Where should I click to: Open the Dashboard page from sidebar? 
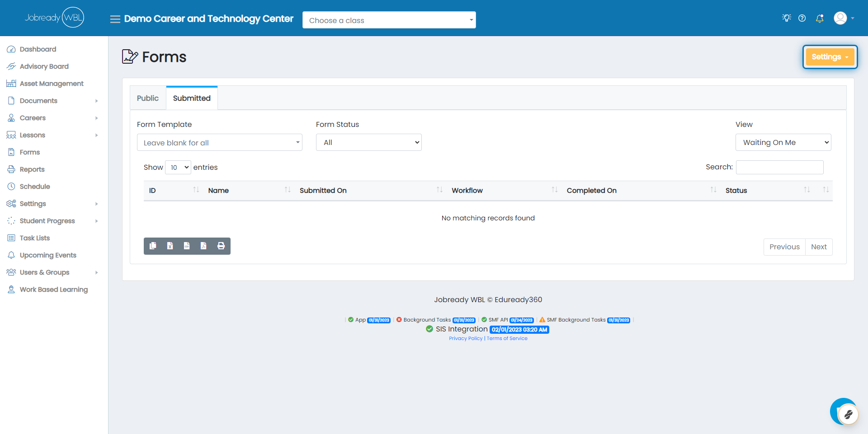(38, 49)
